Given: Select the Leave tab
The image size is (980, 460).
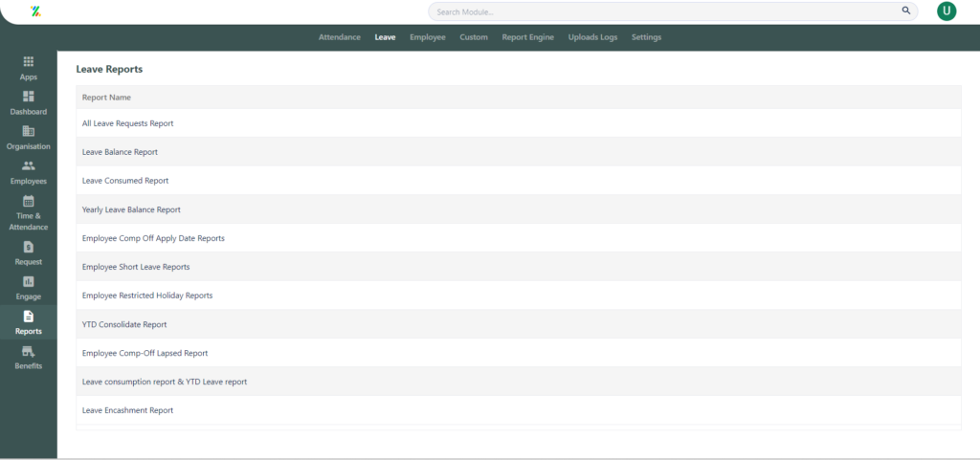Looking at the screenshot, I should pos(385,37).
